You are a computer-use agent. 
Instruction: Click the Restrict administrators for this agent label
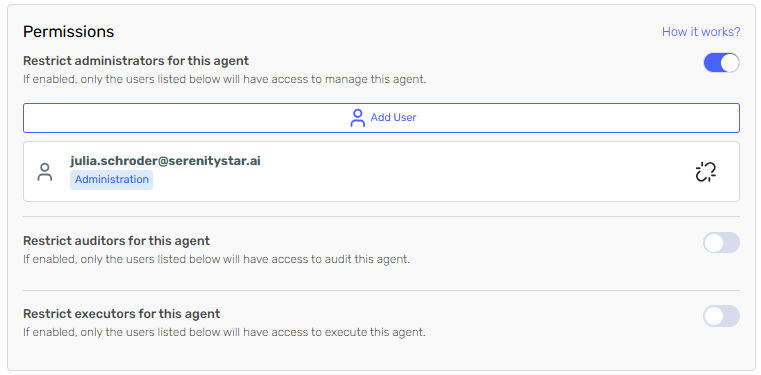coord(136,61)
